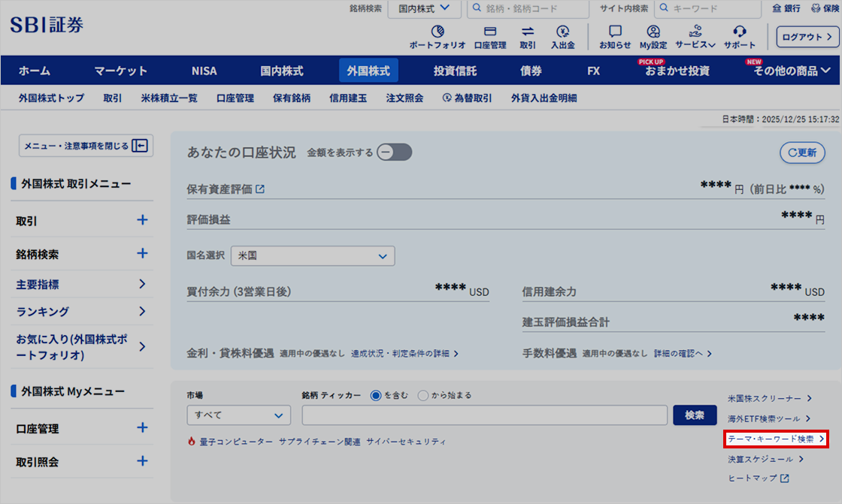Open the お知らせ notifications icon
The height and width of the screenshot is (504, 842).
(x=615, y=32)
